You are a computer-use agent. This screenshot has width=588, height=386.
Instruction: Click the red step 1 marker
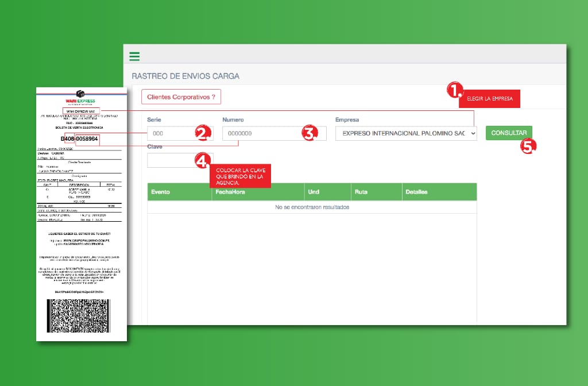[455, 91]
